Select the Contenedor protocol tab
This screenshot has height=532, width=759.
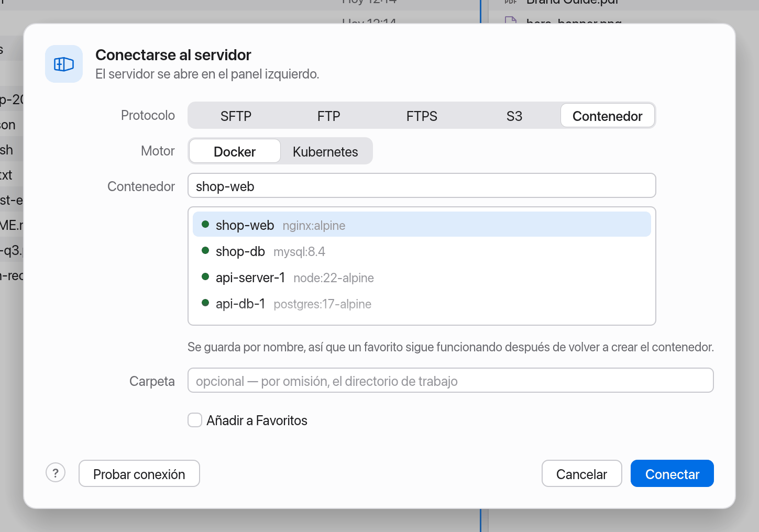608,116
